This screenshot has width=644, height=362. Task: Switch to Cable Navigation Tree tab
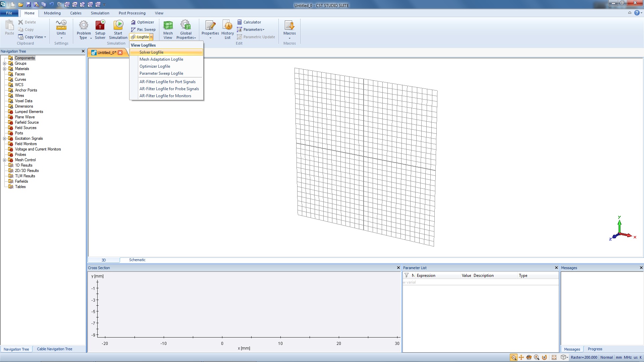tap(54, 349)
